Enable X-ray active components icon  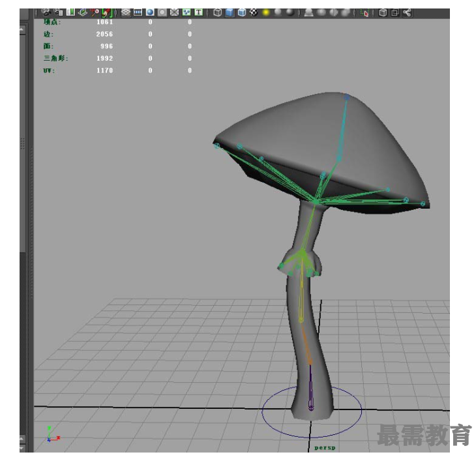click(x=395, y=12)
